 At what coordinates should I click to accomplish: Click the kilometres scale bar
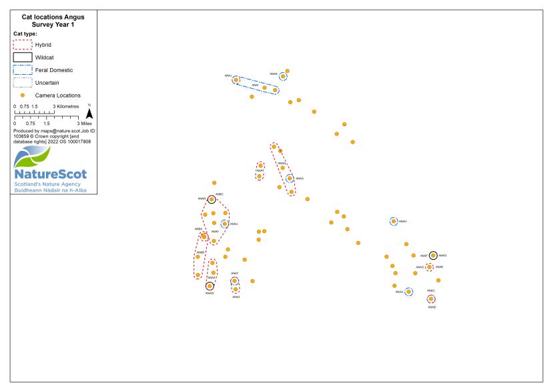[x=34, y=112]
